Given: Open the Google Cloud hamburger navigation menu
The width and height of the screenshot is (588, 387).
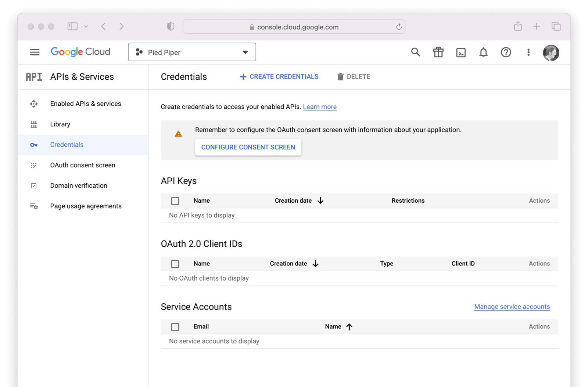Looking at the screenshot, I should click(35, 52).
